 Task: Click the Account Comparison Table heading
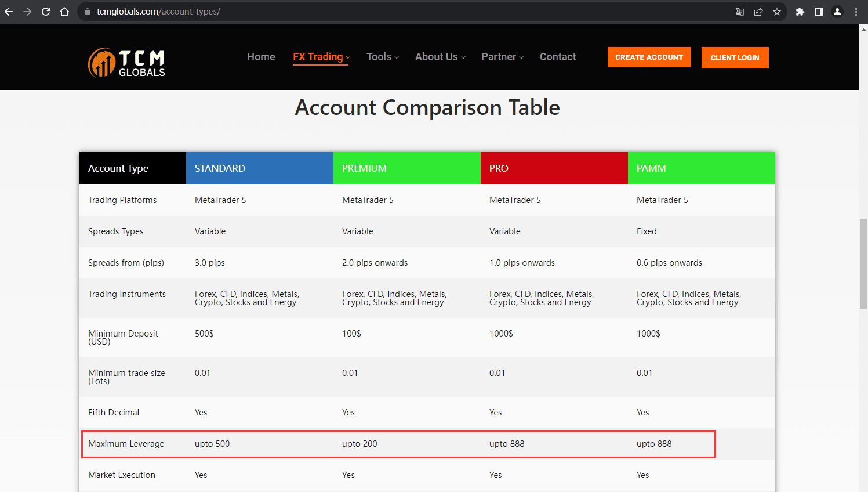[x=427, y=108]
